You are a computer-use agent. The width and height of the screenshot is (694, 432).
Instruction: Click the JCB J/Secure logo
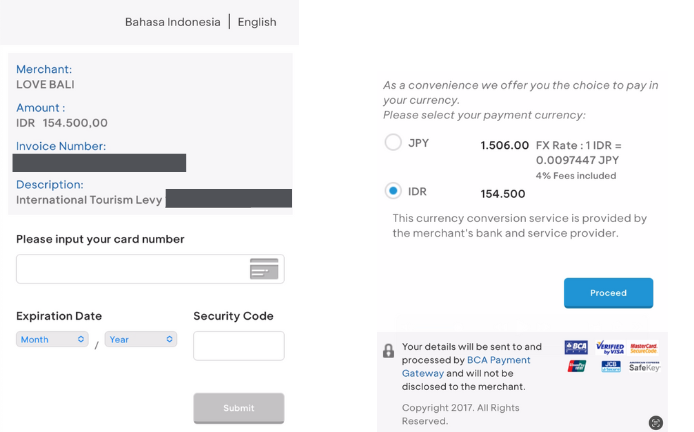(610, 367)
